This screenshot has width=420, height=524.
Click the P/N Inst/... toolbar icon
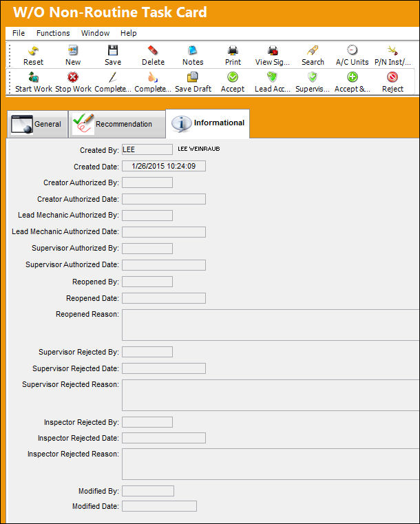click(x=392, y=51)
